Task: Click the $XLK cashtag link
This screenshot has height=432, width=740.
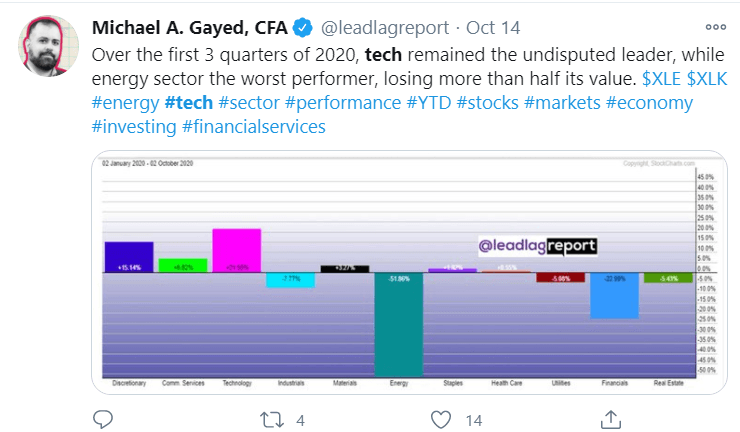Action: pyautogui.click(x=711, y=79)
